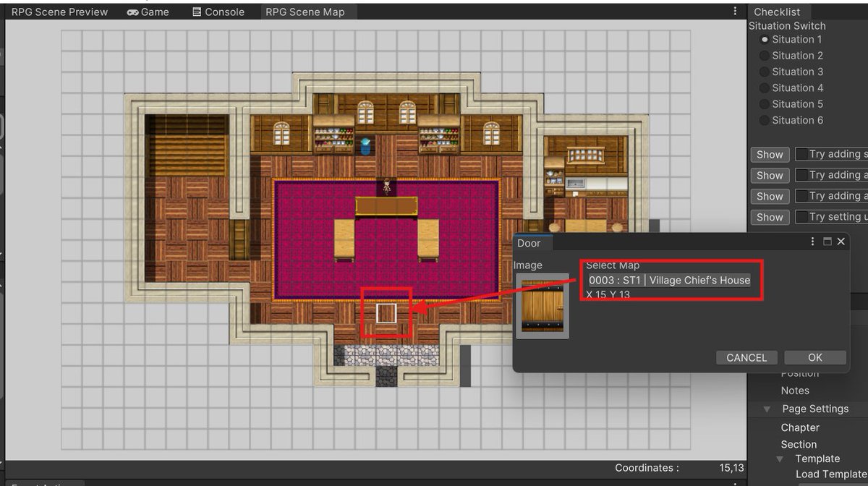Click CANCEL in the Door dialog
Screen dimensions: 868x486
[746, 357]
